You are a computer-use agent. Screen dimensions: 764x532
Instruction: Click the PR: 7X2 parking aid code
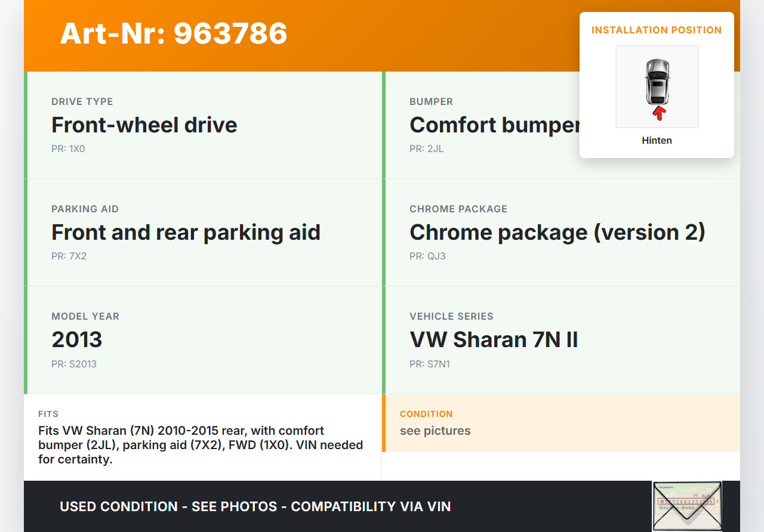(x=69, y=256)
